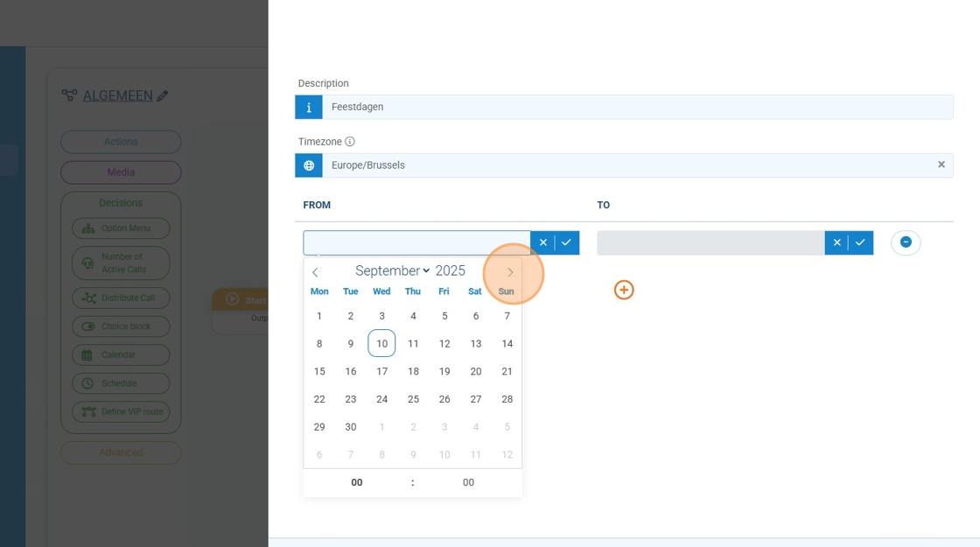This screenshot has width=980, height=547.
Task: Show the Timezone info tooltip icon
Action: pos(350,142)
